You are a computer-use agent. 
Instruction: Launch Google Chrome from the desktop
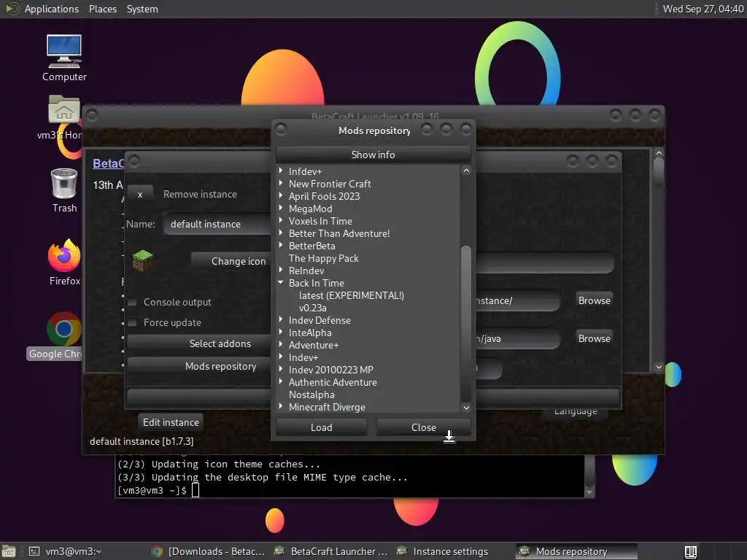coord(63,329)
